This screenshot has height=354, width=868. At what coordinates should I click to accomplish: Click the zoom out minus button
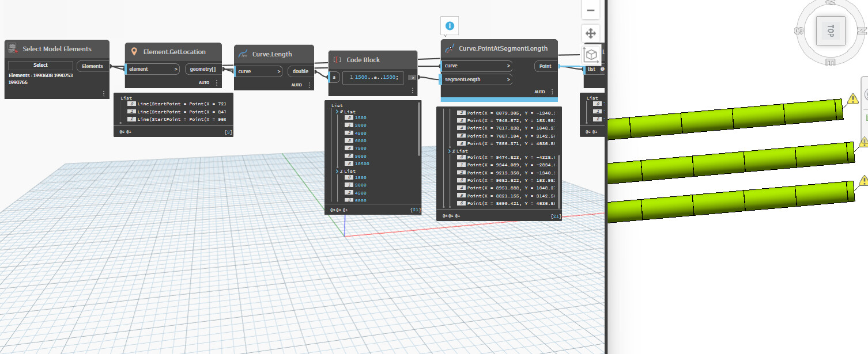(590, 10)
